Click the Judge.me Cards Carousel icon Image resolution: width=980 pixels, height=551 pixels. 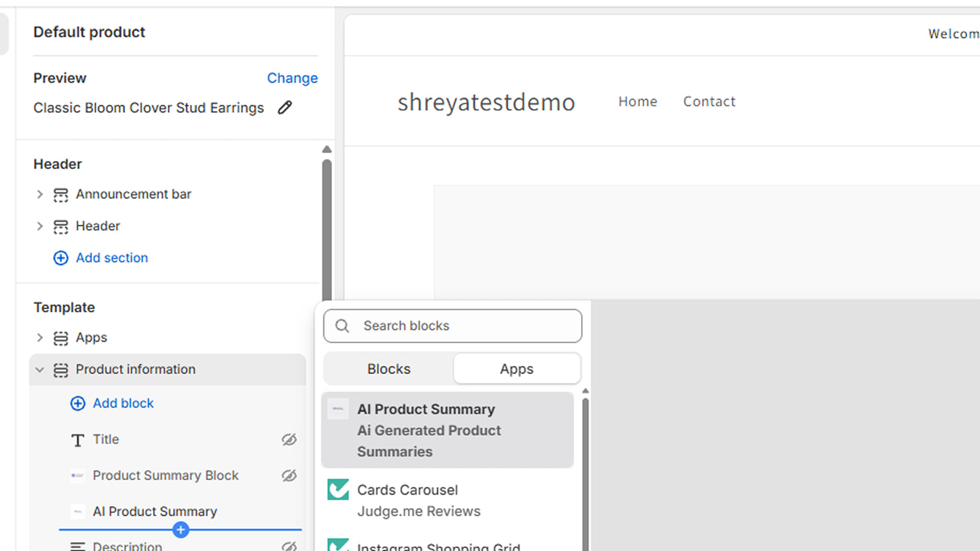337,490
